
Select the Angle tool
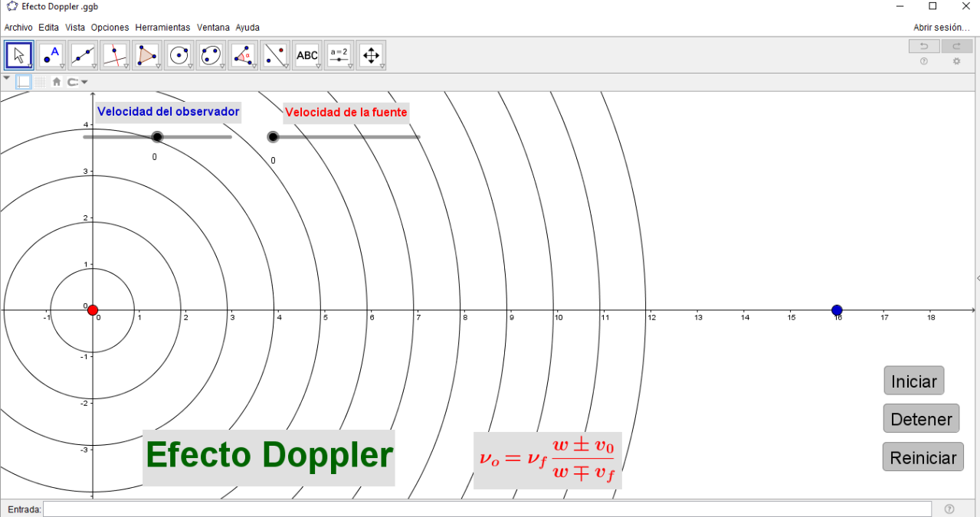243,55
